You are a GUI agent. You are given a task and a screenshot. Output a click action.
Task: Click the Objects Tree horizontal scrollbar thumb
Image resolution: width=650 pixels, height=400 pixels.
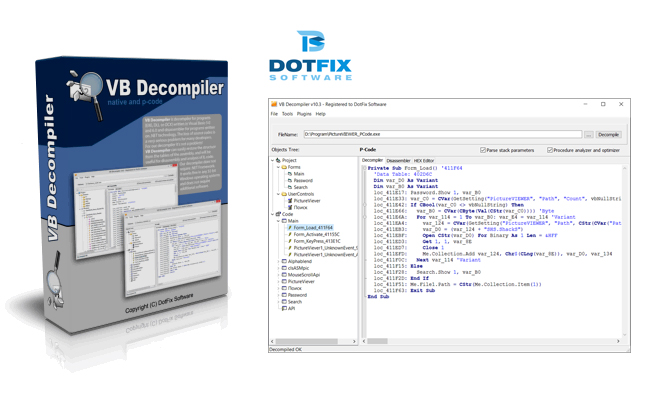pos(307,342)
